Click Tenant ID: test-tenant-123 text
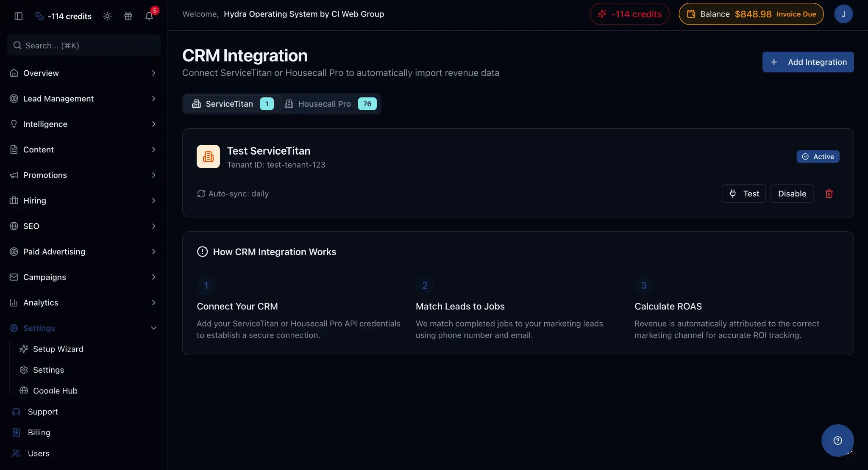This screenshot has height=470, width=868. (x=276, y=165)
